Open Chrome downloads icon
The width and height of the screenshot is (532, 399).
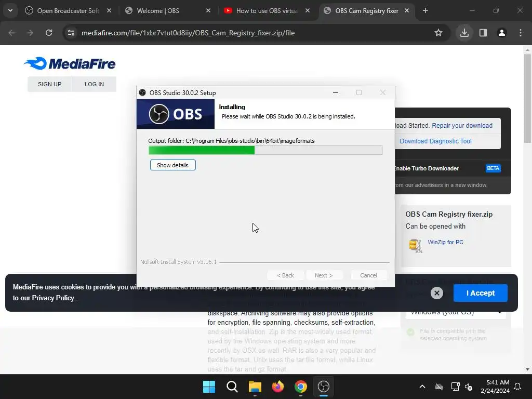click(464, 33)
